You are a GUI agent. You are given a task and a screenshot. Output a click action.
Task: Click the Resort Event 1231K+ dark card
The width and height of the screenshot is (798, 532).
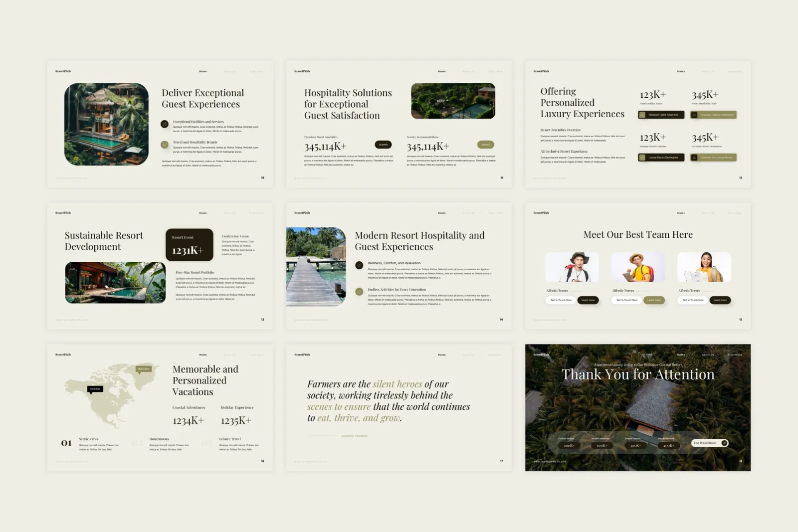pyautogui.click(x=190, y=245)
